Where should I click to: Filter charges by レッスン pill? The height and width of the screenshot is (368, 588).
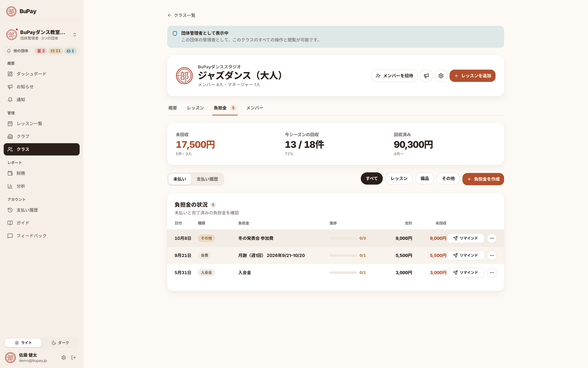(399, 178)
